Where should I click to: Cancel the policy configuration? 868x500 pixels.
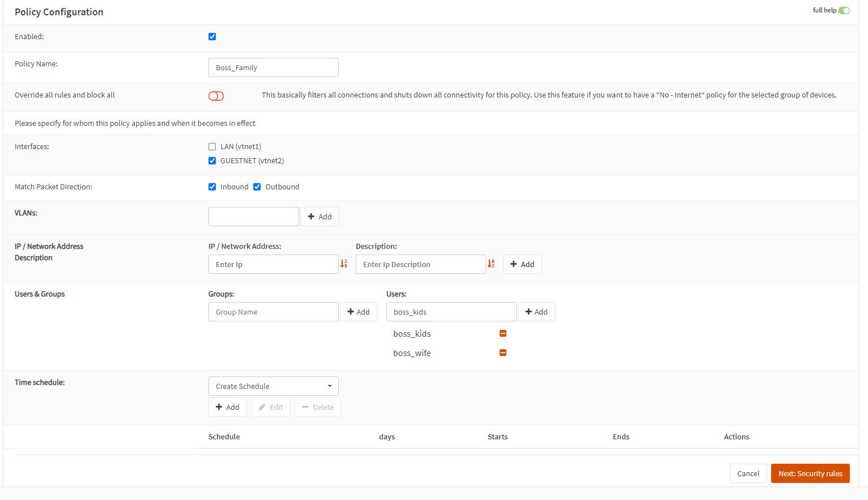[748, 473]
